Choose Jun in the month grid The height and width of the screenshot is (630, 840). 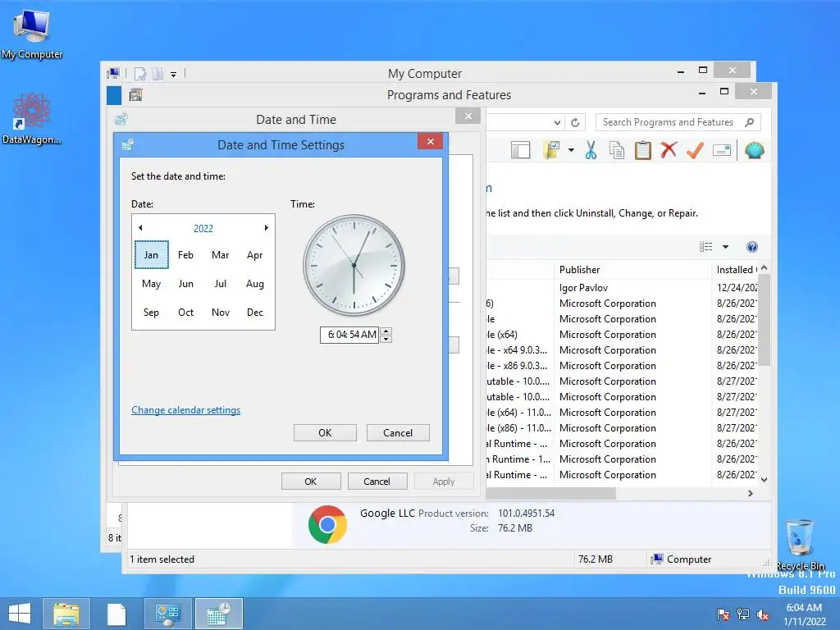point(186,283)
